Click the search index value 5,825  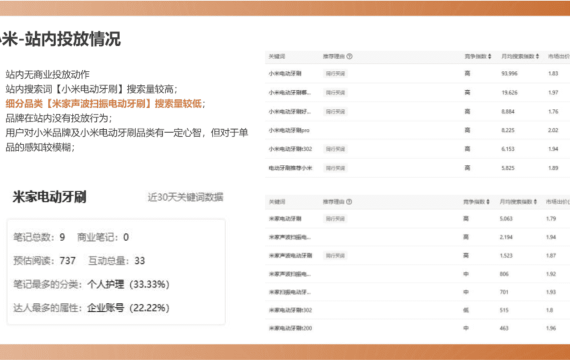coord(508,168)
